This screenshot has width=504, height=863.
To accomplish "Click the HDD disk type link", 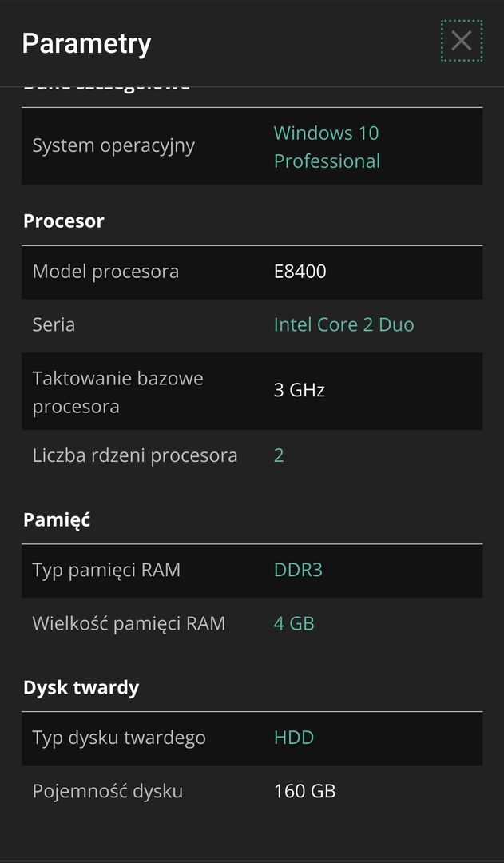I will pos(294,738).
